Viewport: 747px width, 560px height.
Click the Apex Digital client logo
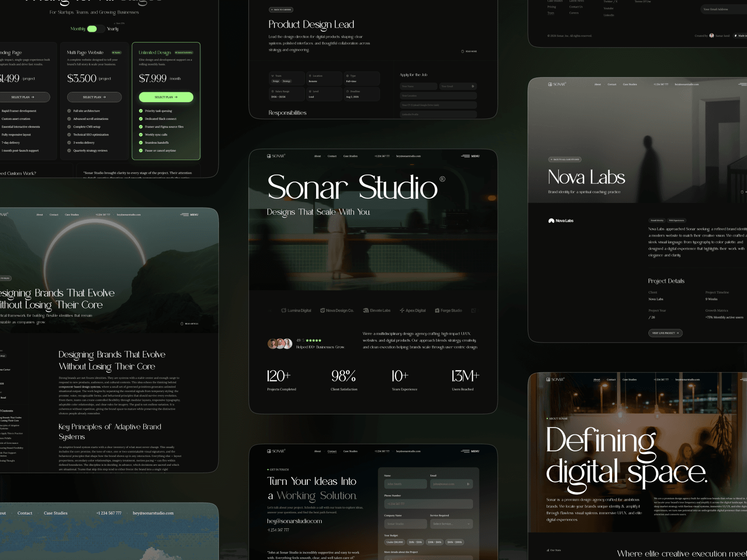point(413,310)
